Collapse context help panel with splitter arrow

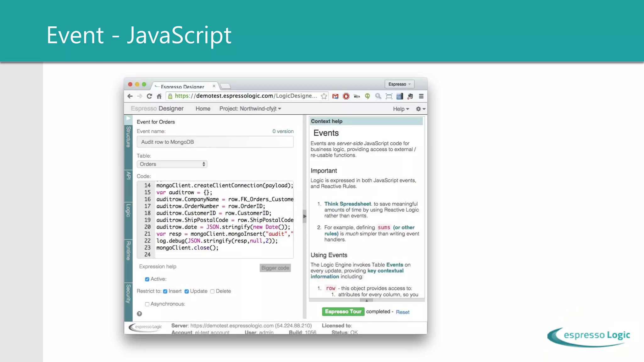tap(304, 216)
